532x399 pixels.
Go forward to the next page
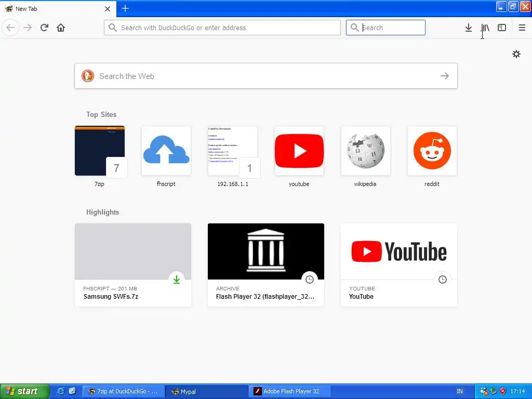point(28,28)
